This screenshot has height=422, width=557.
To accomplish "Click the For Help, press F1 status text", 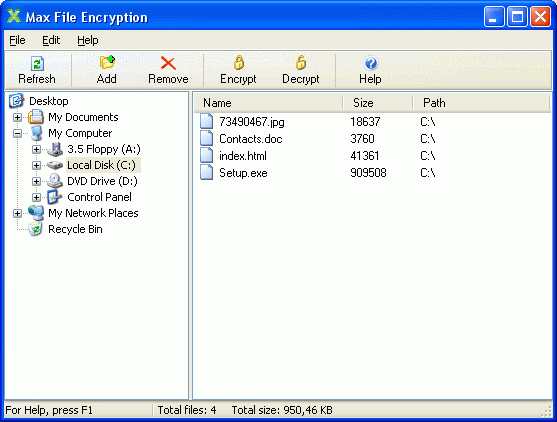I will click(x=49, y=410).
